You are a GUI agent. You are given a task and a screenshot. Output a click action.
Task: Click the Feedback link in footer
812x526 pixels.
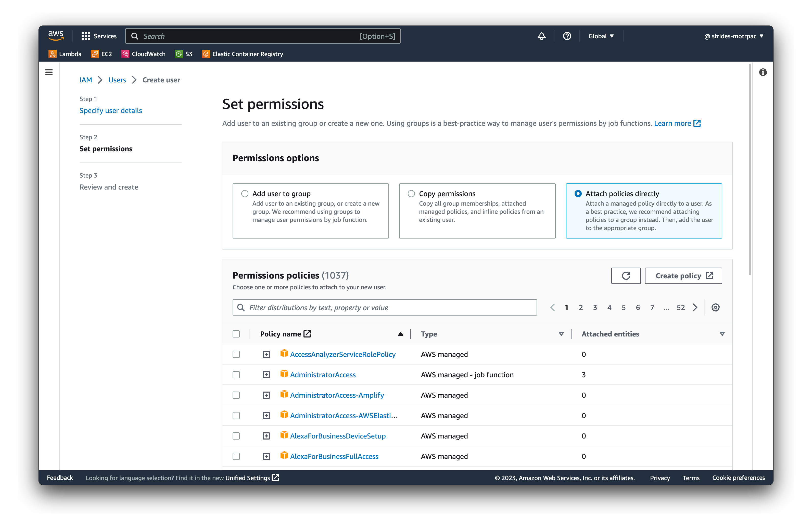click(60, 478)
